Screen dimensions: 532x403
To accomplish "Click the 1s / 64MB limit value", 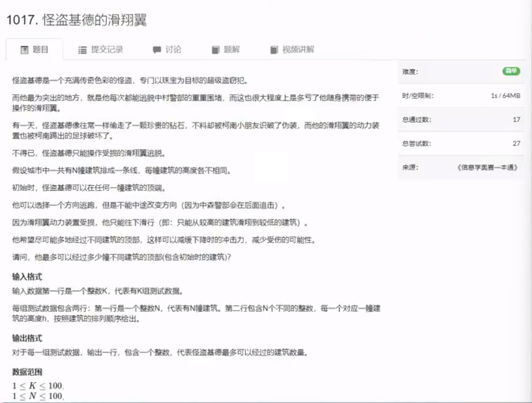I will 506,96.
